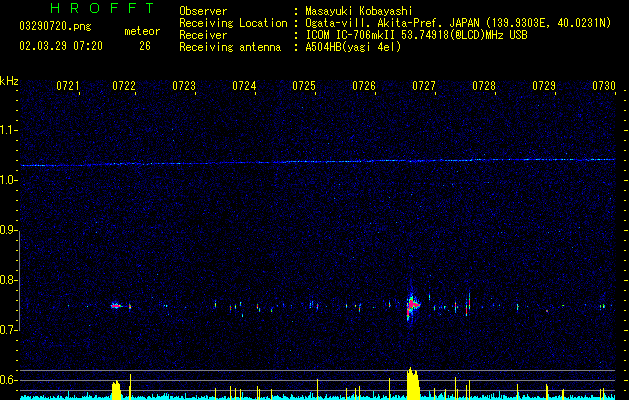Screen dimensions: 629x400
Task: Click the 0721 time marker
Action: (x=67, y=86)
